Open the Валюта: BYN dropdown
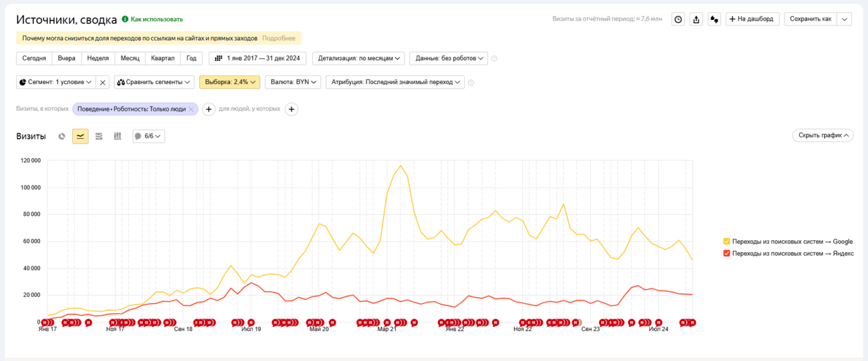The height and width of the screenshot is (361, 868). click(293, 82)
